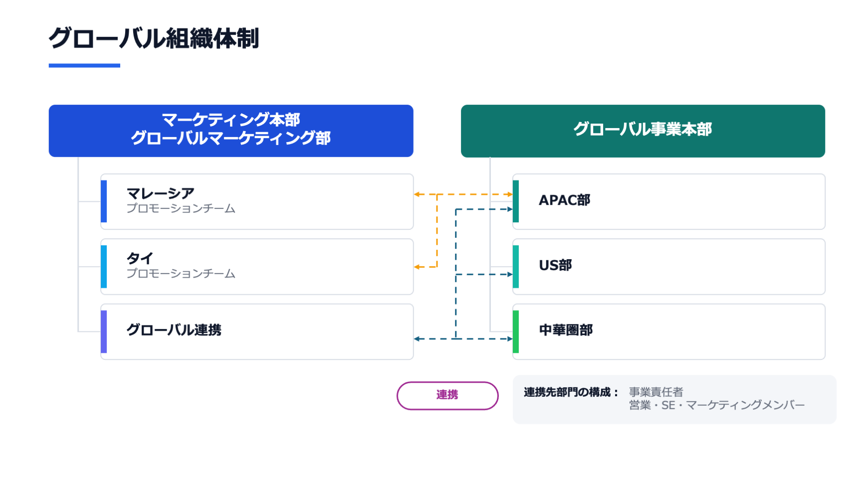
Task: Click the teal color bar beside APAC部
Action: click(x=516, y=201)
